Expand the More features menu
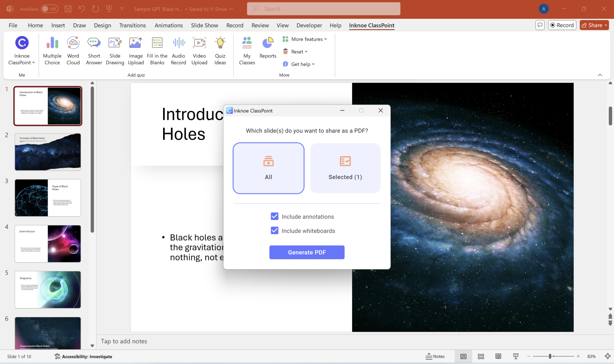 (305, 39)
